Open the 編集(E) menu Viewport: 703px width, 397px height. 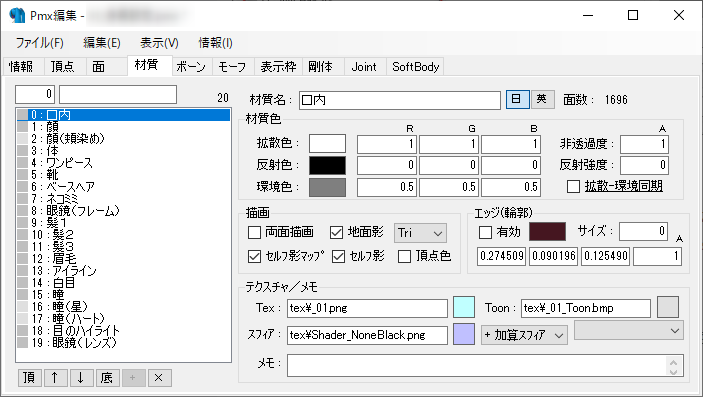(102, 43)
